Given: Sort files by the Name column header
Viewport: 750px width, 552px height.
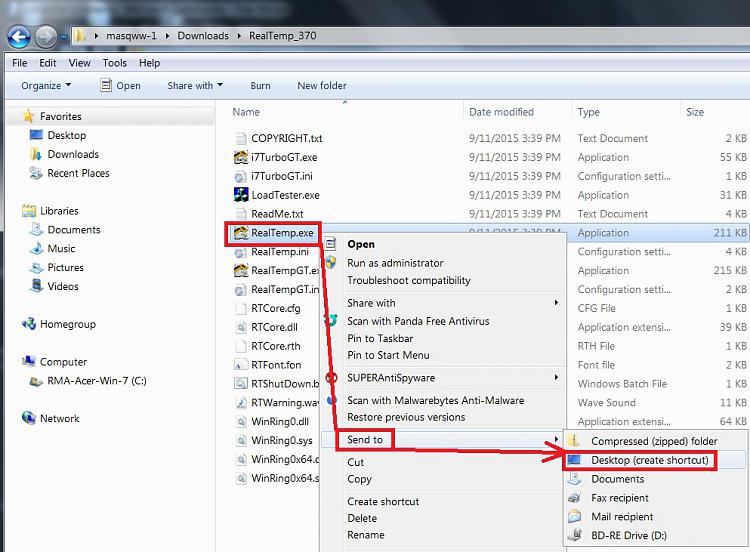Looking at the screenshot, I should pyautogui.click(x=246, y=112).
